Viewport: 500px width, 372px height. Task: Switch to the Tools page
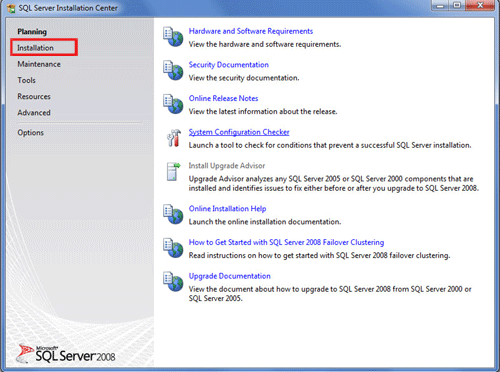tap(26, 80)
